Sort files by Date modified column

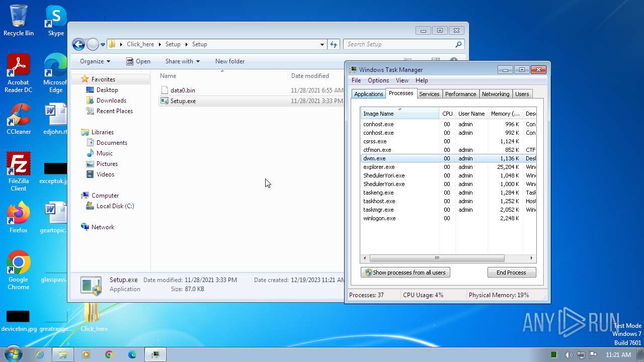tap(316, 76)
